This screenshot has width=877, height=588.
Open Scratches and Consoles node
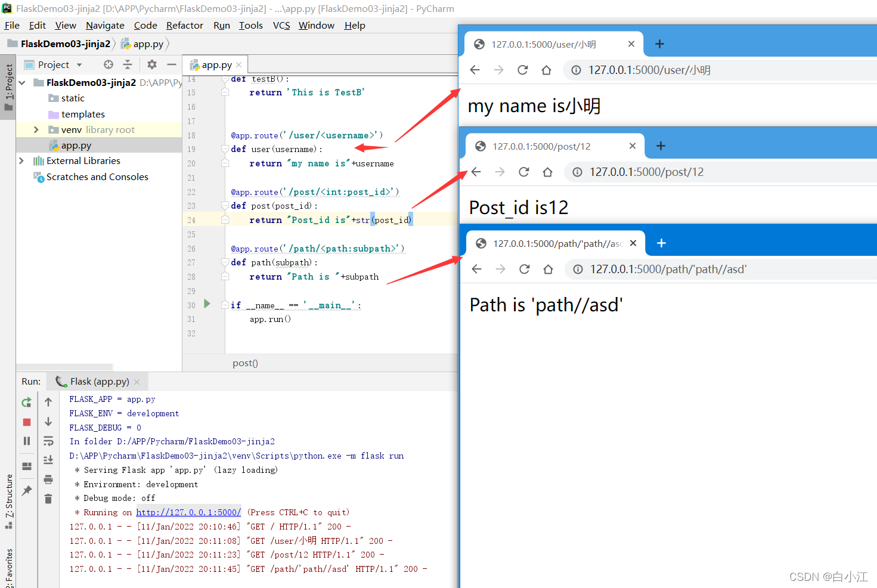click(97, 177)
